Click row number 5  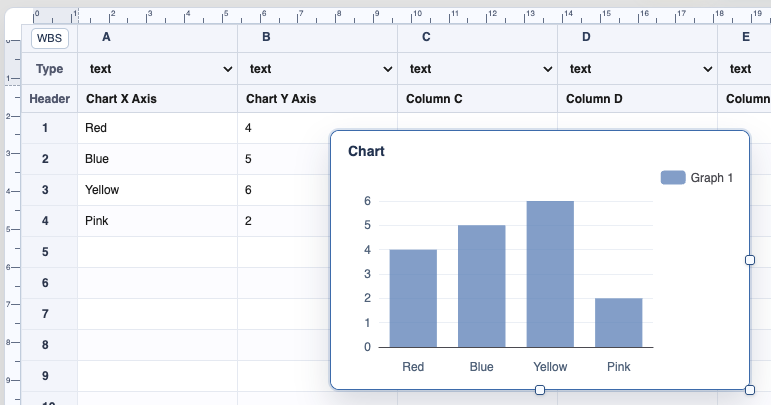click(x=45, y=252)
